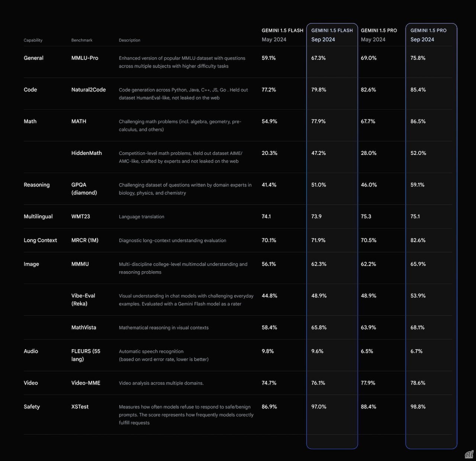Screen dimensions: 476x461
Task: Click the Audio capability label
Action: pos(31,351)
